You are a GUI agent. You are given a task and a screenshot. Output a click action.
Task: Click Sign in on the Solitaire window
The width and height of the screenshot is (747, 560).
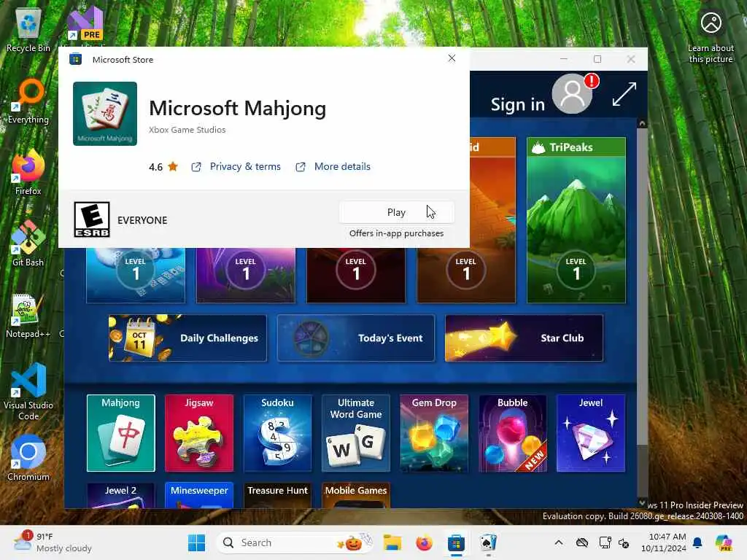coord(517,104)
